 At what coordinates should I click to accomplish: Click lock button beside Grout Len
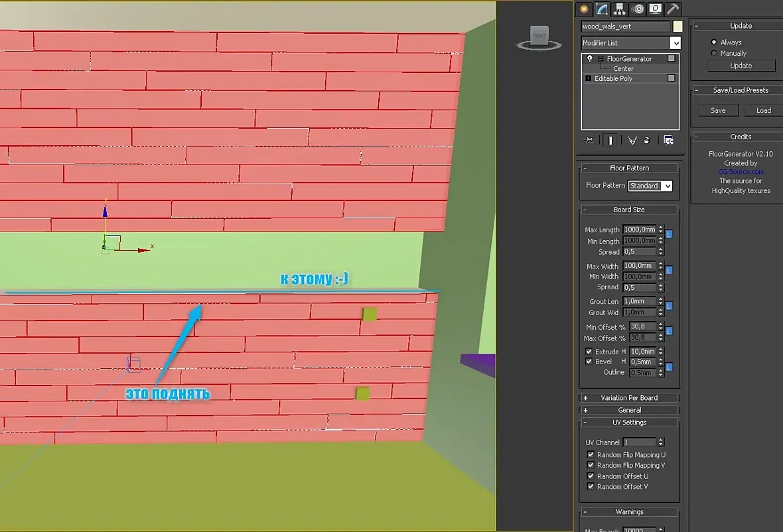click(669, 306)
